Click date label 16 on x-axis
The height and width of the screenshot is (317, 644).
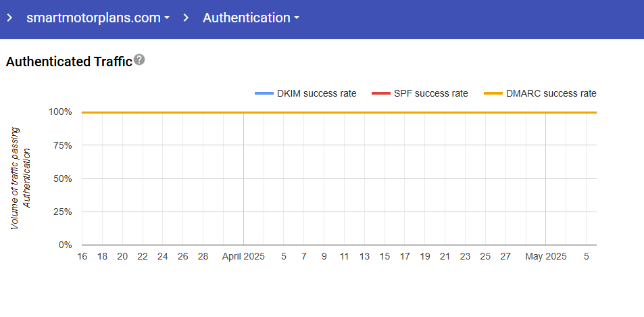pos(82,257)
